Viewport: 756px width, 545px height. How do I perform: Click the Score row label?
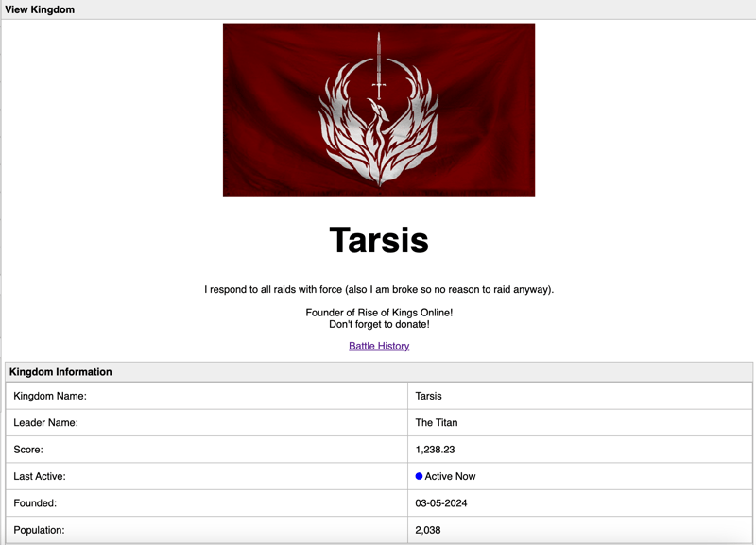coord(28,450)
